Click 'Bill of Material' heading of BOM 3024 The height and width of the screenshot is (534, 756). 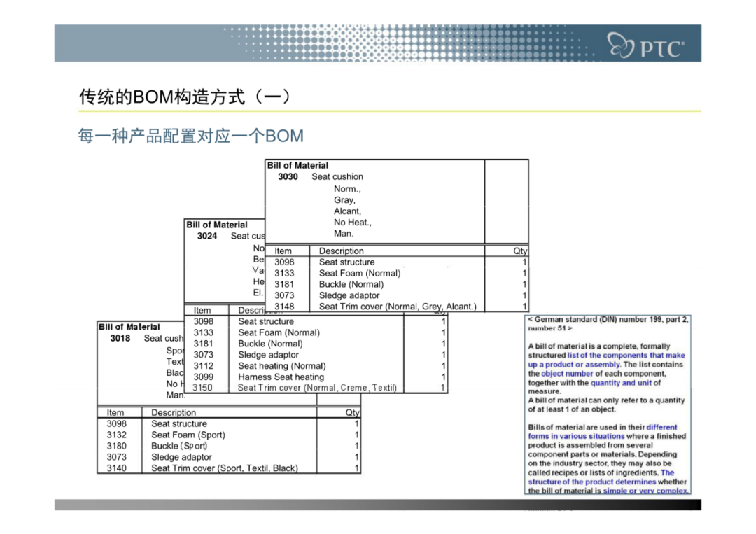pos(216,225)
